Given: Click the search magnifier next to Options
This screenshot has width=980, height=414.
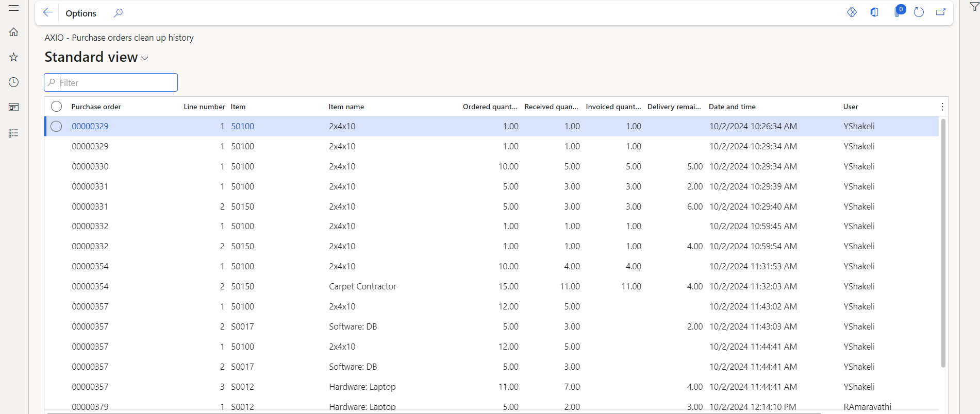Looking at the screenshot, I should [118, 13].
